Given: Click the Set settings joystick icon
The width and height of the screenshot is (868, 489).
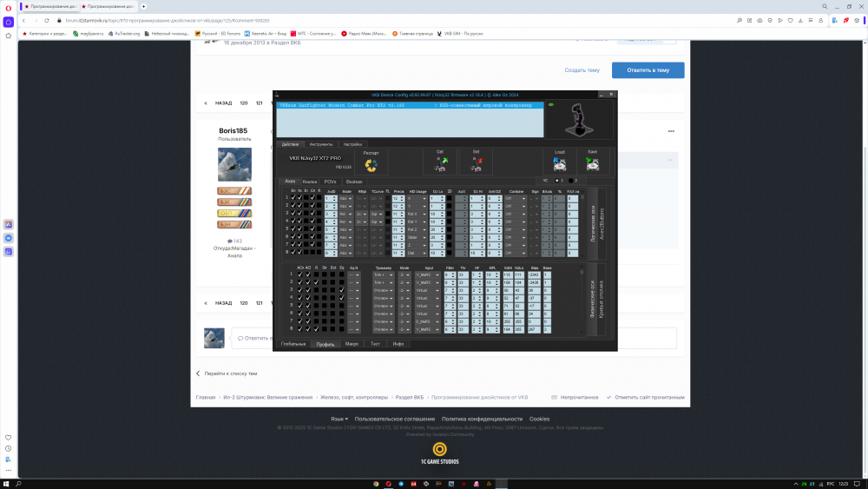Looking at the screenshot, I should 476,164.
